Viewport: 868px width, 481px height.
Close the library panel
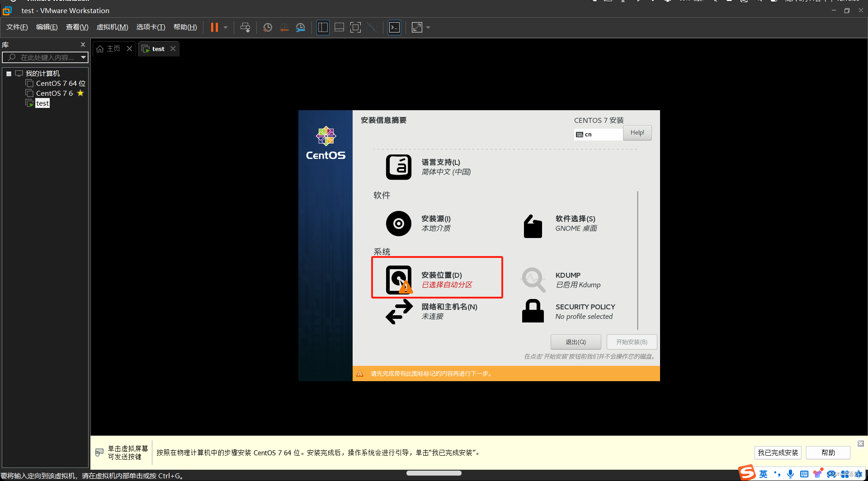[x=83, y=44]
